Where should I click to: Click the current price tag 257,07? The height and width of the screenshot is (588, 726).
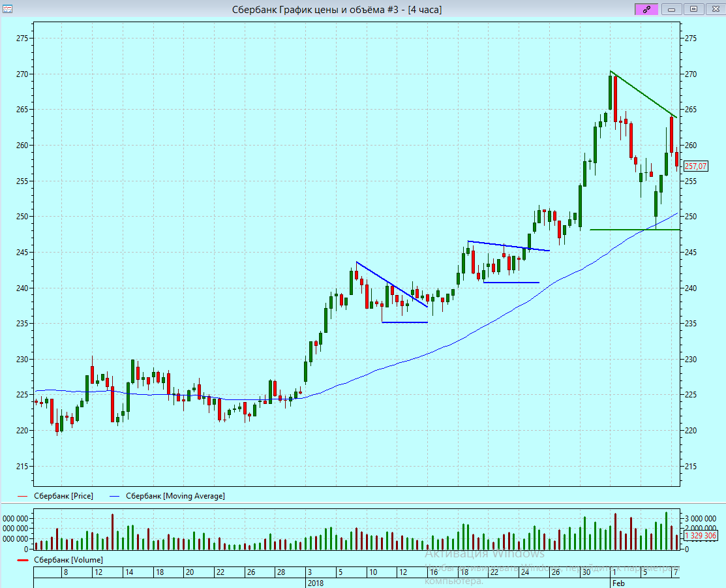tap(695, 166)
